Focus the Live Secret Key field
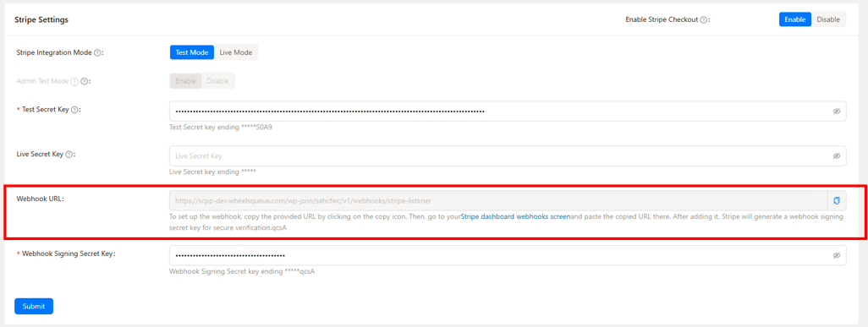868x327 pixels. tap(508, 156)
